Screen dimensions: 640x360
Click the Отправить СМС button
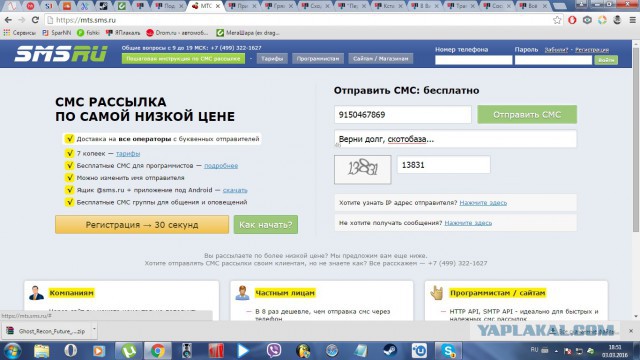(527, 115)
